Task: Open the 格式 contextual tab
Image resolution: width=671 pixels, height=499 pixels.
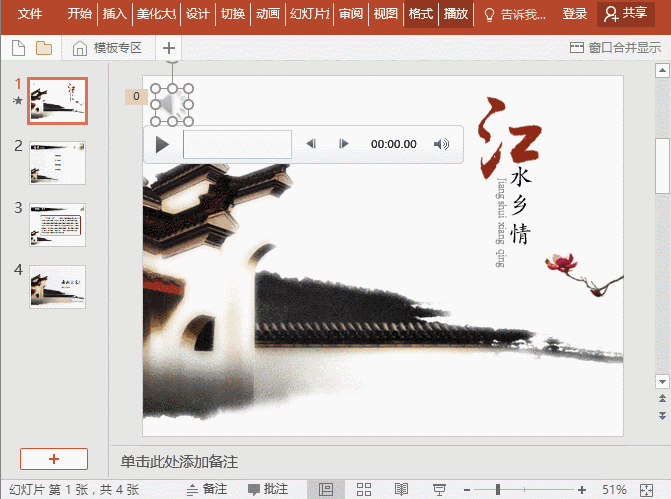Action: (x=421, y=14)
